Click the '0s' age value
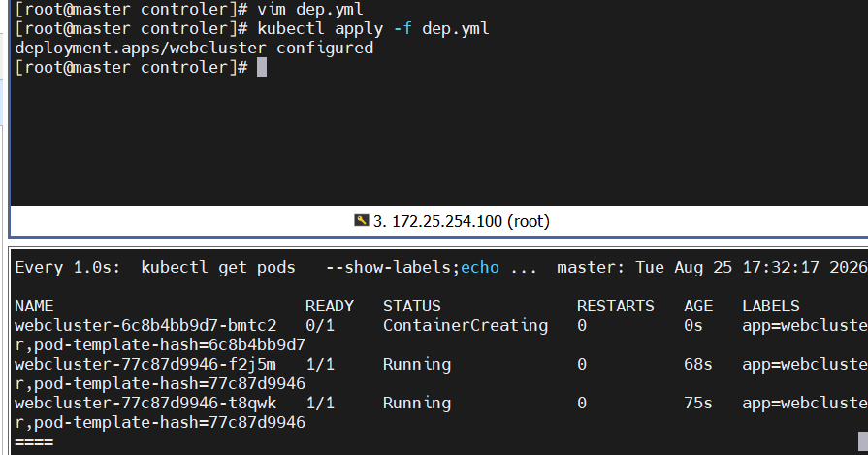This screenshot has height=455, width=868. coord(693,325)
